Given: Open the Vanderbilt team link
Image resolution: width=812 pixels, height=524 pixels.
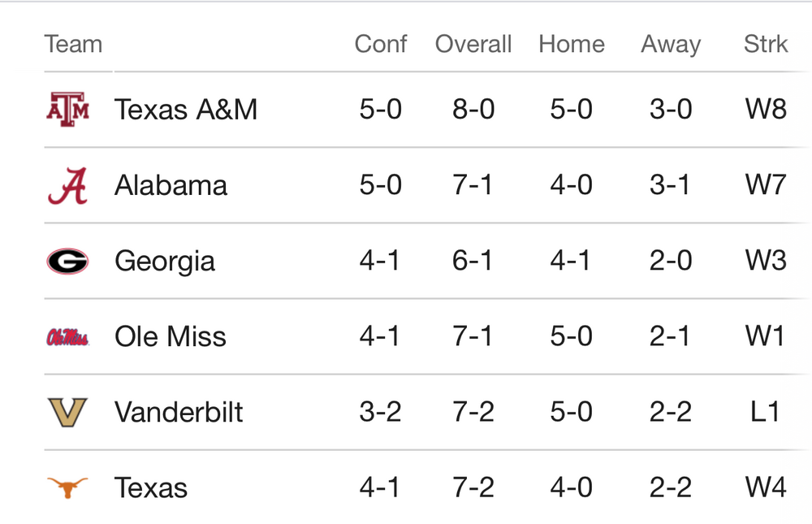Looking at the screenshot, I should (x=179, y=412).
